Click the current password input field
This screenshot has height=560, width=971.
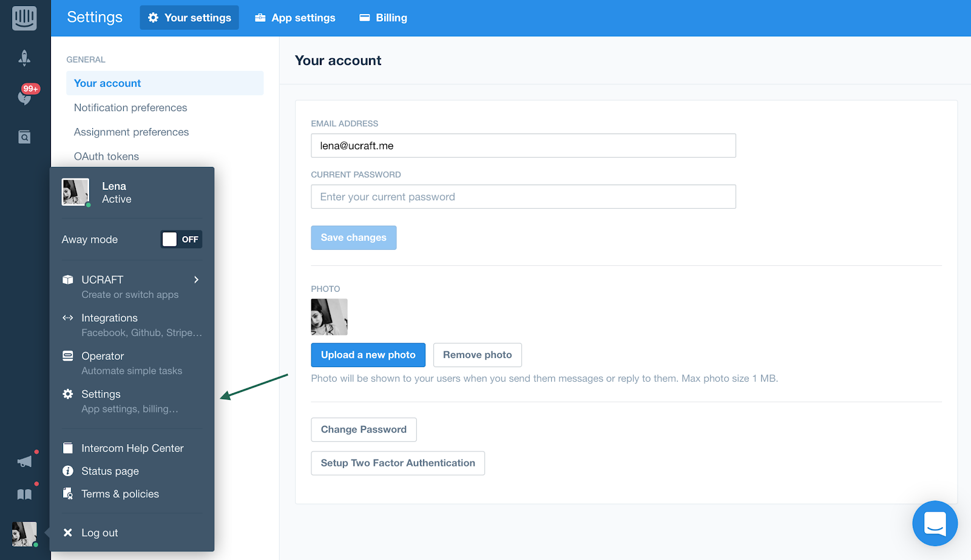coord(524,197)
